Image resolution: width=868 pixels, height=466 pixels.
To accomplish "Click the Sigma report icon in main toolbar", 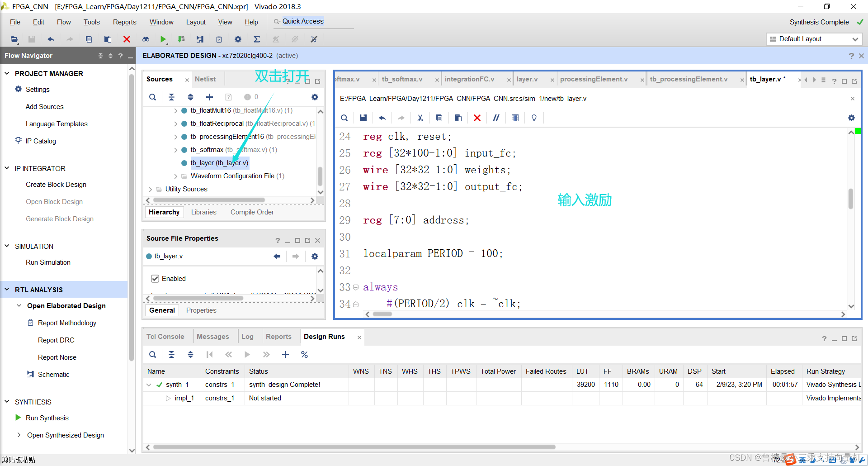I will (257, 39).
